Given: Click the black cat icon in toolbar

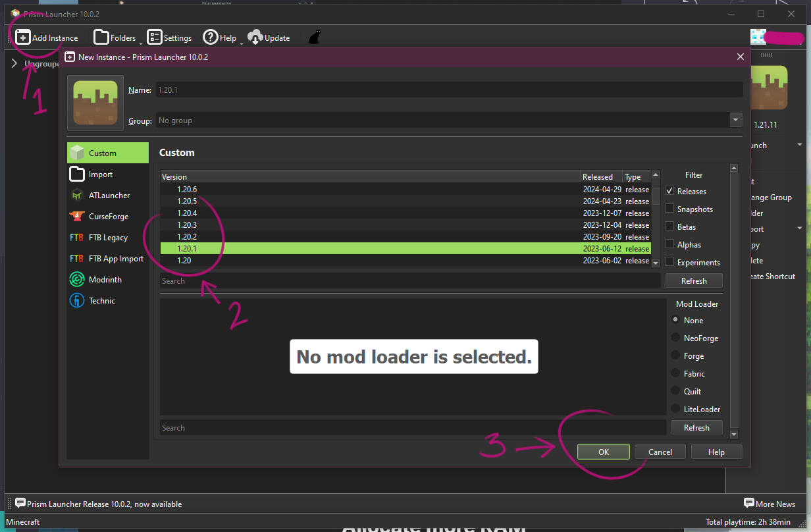Looking at the screenshot, I should (315, 38).
